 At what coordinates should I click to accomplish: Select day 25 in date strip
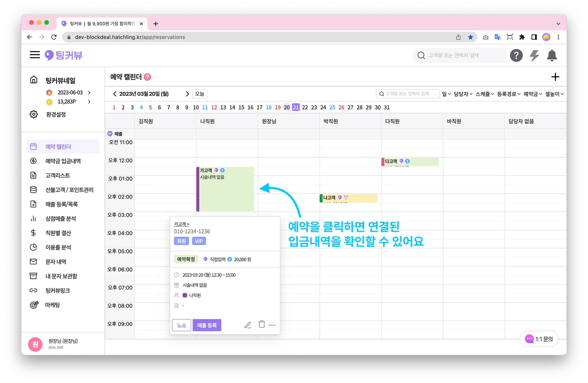tap(332, 107)
